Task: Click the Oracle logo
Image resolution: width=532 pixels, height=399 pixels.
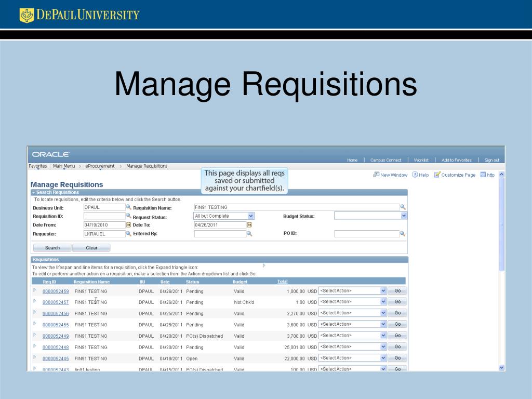Action: click(50, 154)
